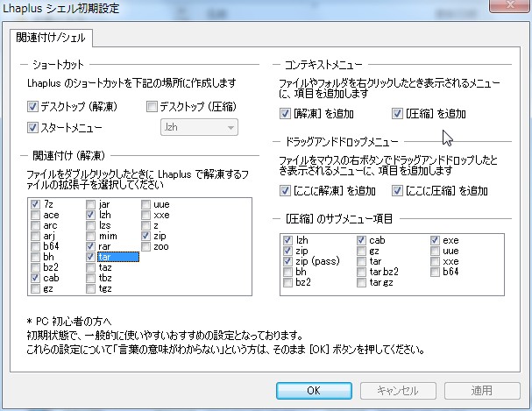The image size is (532, 411).
Task: Uncheck 7z extension association
Action: [x=35, y=204]
